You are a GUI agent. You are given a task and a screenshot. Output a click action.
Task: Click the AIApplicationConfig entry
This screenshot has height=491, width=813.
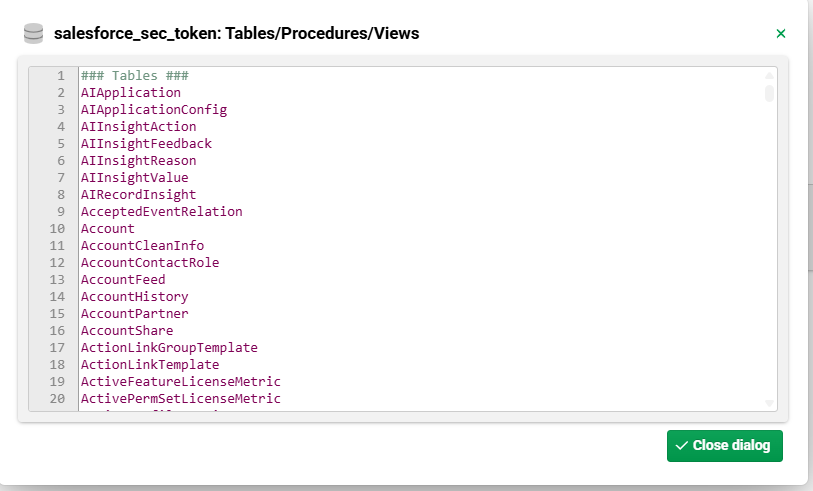(x=154, y=110)
